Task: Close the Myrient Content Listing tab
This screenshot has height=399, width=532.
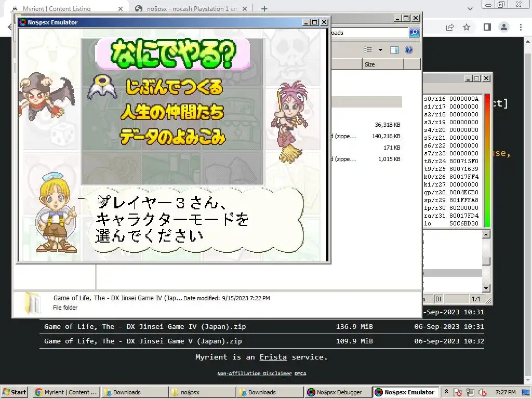Action: [x=121, y=9]
